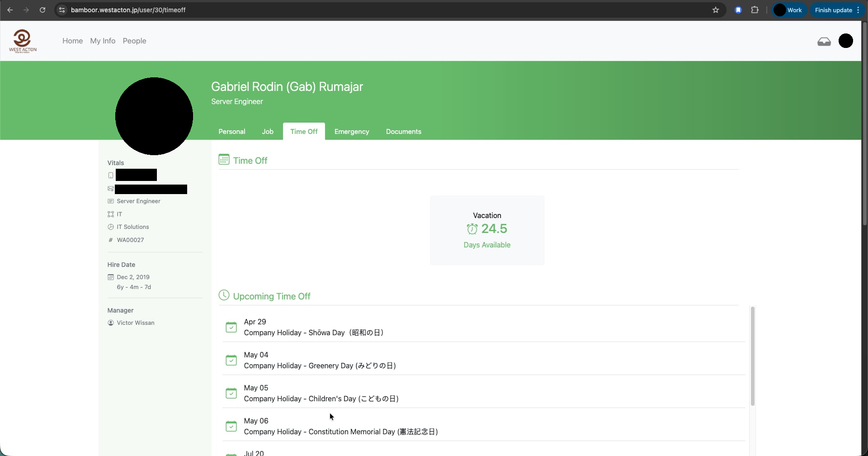This screenshot has height=456, width=868.
Task: View site information icon in address bar
Action: pyautogui.click(x=62, y=10)
